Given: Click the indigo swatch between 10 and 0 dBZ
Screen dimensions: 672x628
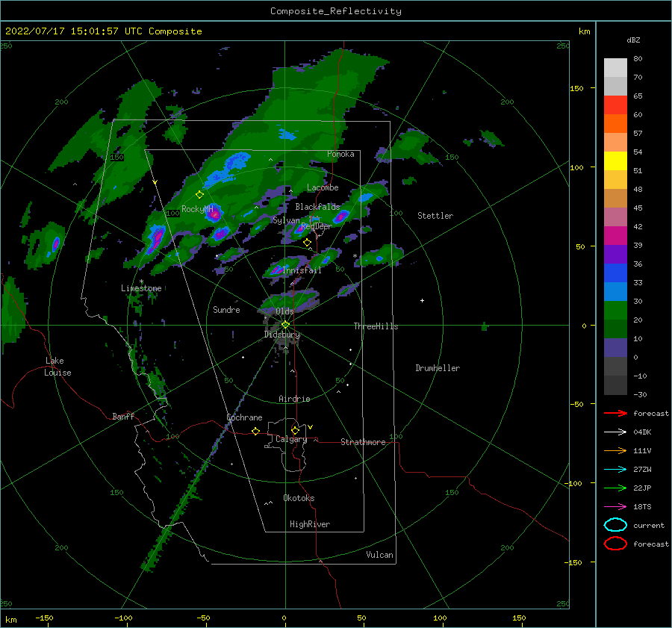Looking at the screenshot, I should (615, 348).
